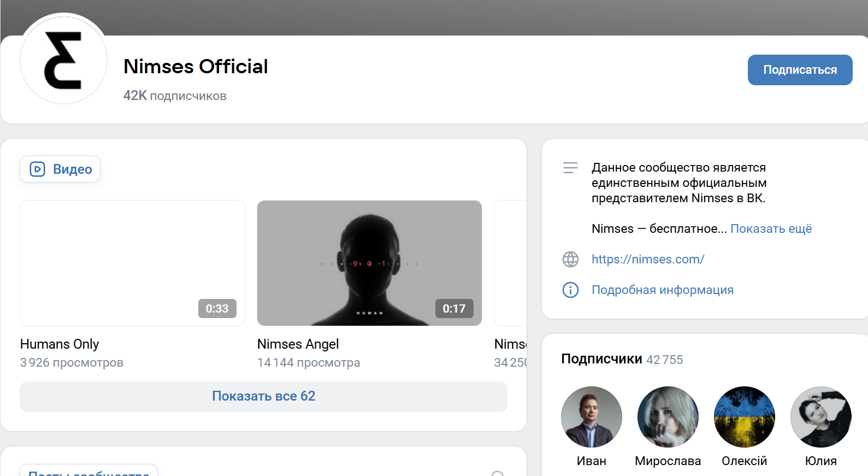This screenshot has height=476, width=868.
Task: Click the Nimses logo avatar
Action: 64,60
